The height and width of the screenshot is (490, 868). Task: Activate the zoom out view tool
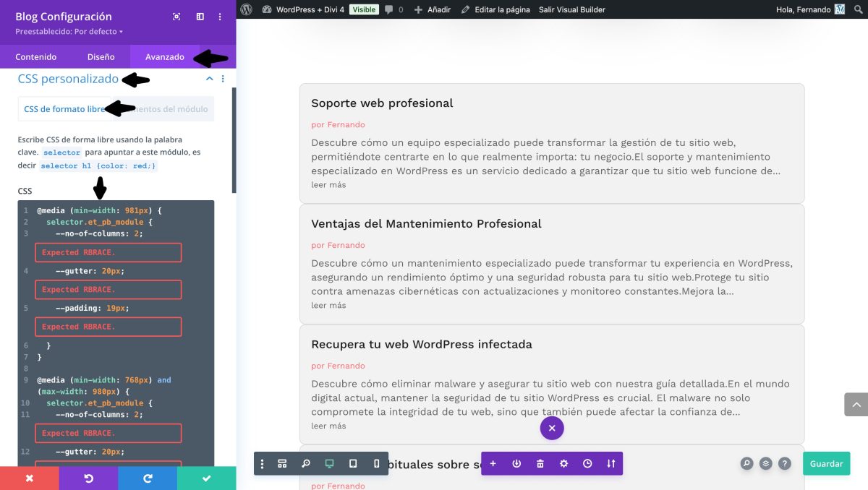click(x=306, y=463)
